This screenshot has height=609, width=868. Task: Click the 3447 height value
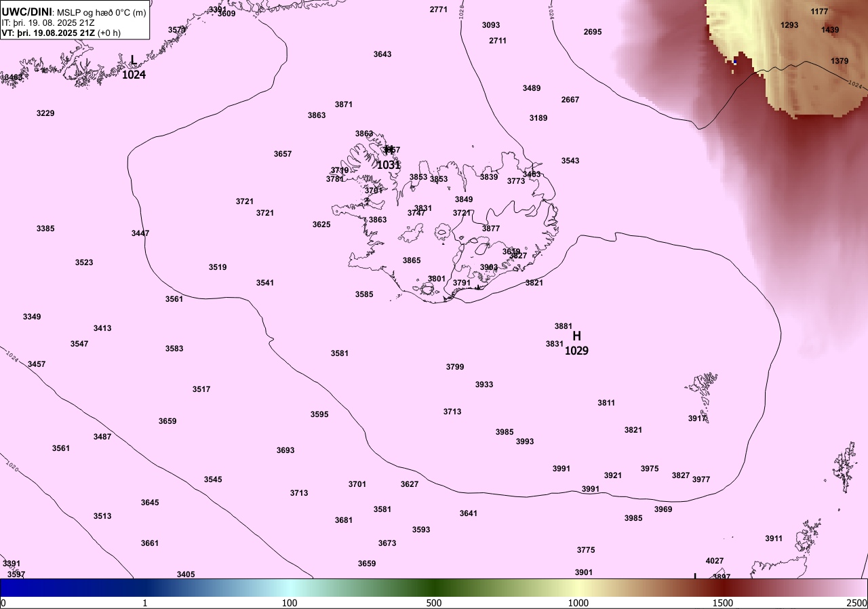140,233
